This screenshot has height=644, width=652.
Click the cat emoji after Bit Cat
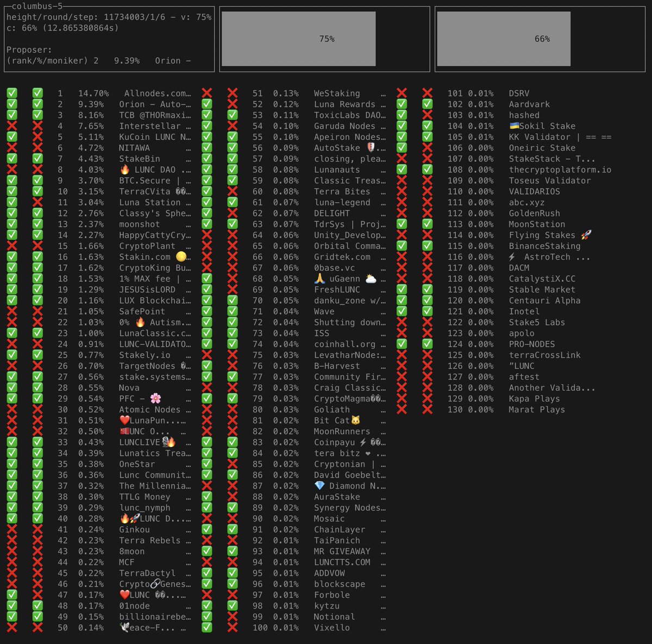pos(355,420)
